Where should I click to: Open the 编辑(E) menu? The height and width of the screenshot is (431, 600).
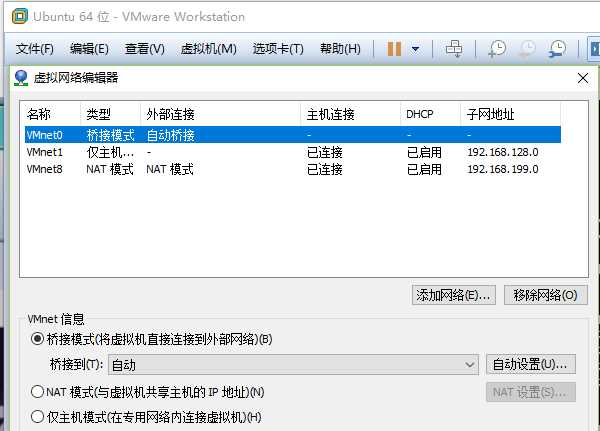click(x=89, y=49)
